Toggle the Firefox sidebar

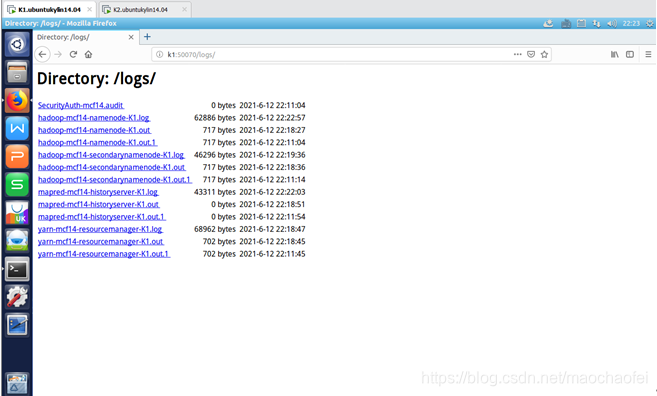tap(630, 54)
